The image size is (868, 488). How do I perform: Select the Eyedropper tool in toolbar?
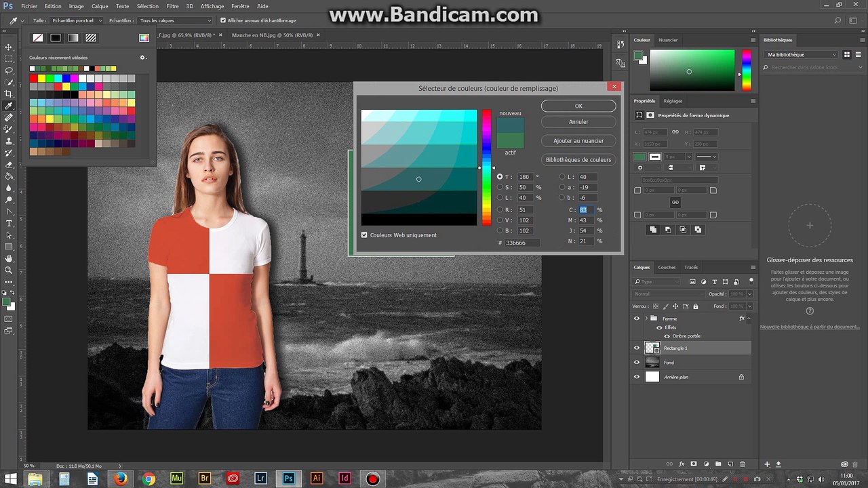(9, 106)
